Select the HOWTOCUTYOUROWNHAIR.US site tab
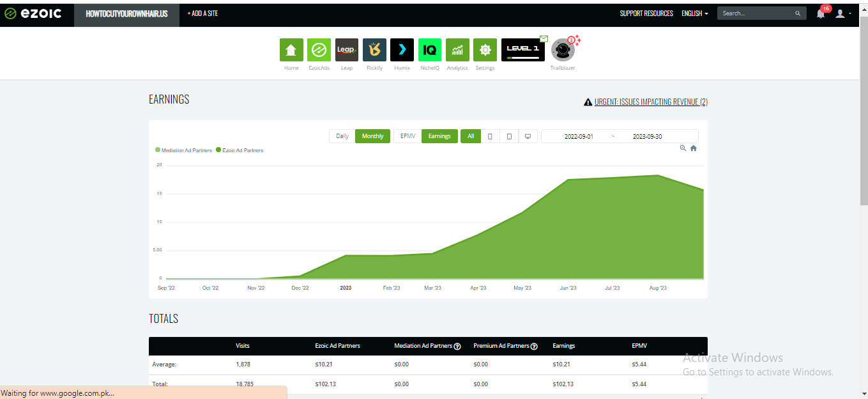This screenshot has width=868, height=399. pyautogui.click(x=126, y=13)
